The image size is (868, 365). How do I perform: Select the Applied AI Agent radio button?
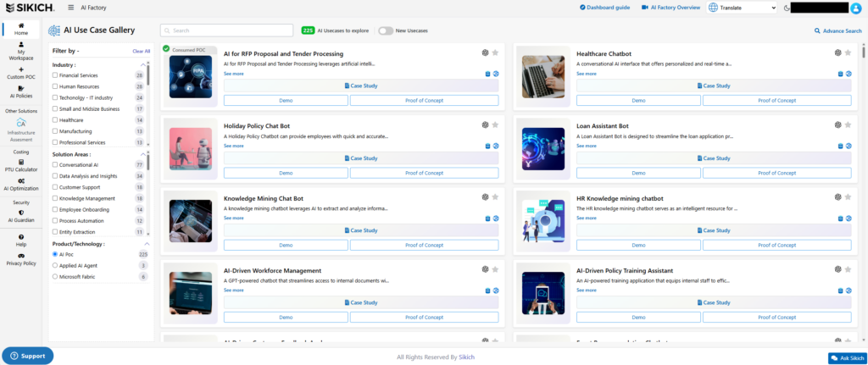tap(55, 265)
